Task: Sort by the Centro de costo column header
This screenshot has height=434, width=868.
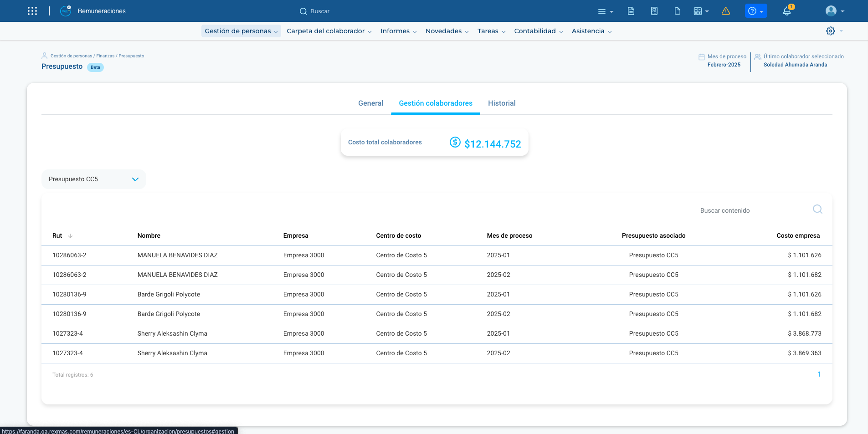Action: tap(399, 236)
